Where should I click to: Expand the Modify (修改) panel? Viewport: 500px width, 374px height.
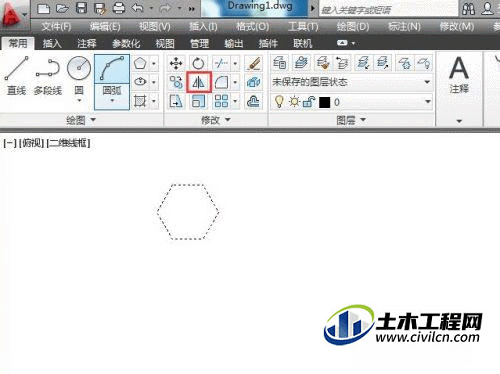tap(216, 120)
